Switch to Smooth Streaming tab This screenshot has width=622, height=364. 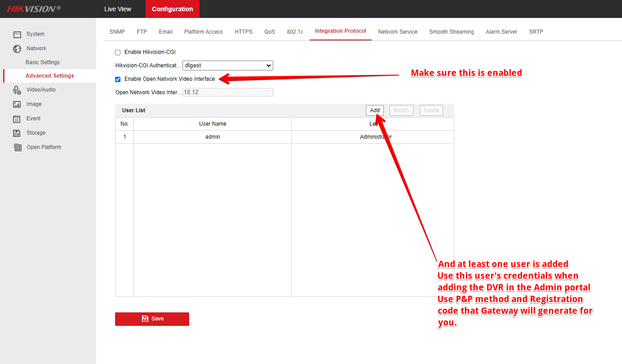coord(451,32)
